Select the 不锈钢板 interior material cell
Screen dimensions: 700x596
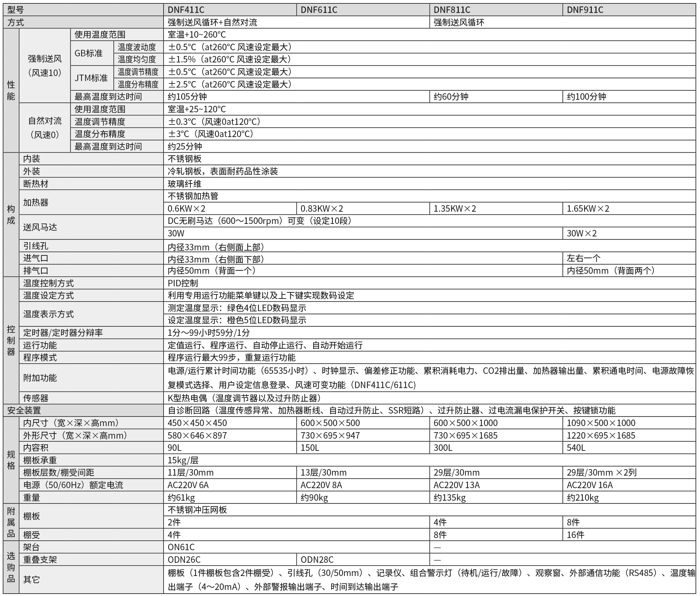(430, 159)
